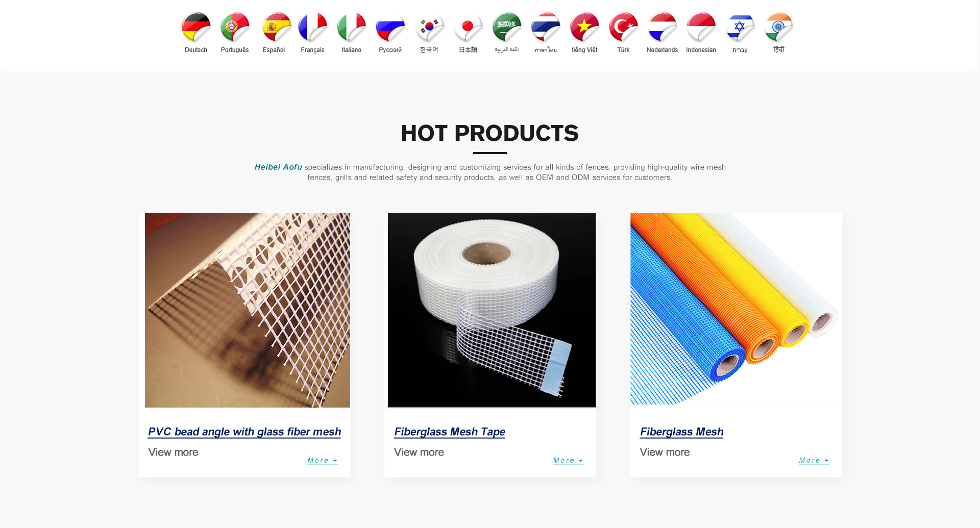Click the Portuguese flag icon
Image resolution: width=980 pixels, height=528 pixels.
point(235,27)
